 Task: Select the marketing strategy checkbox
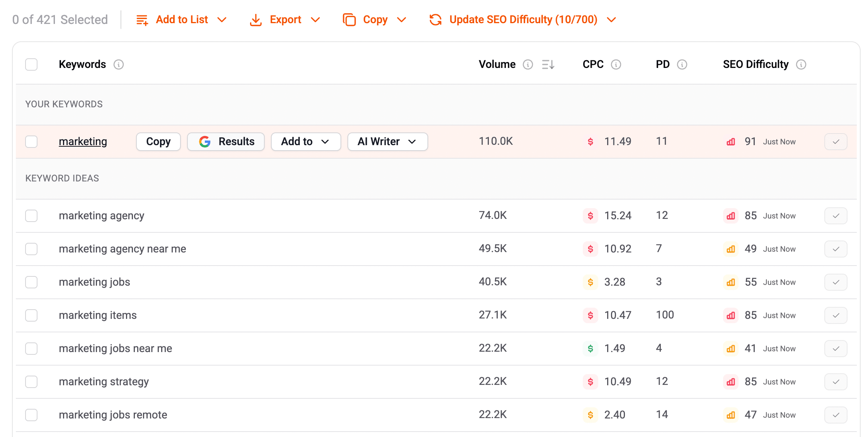(31, 382)
